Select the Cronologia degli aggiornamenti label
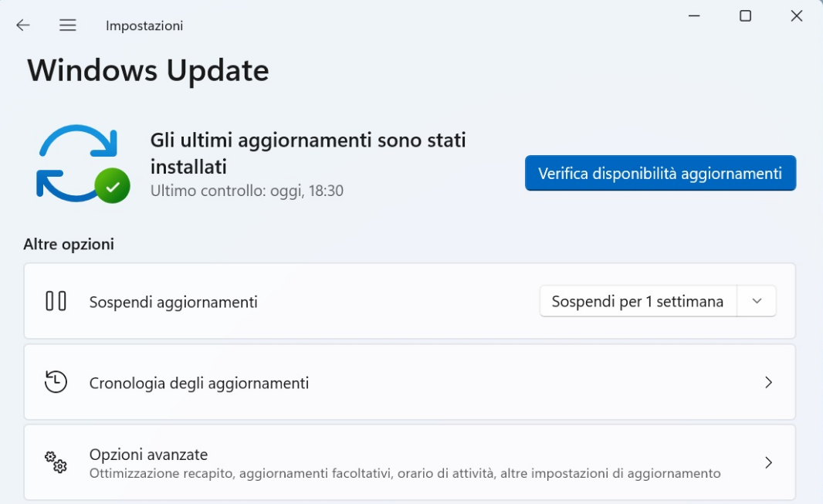Screen dimensions: 823x504 click(199, 383)
